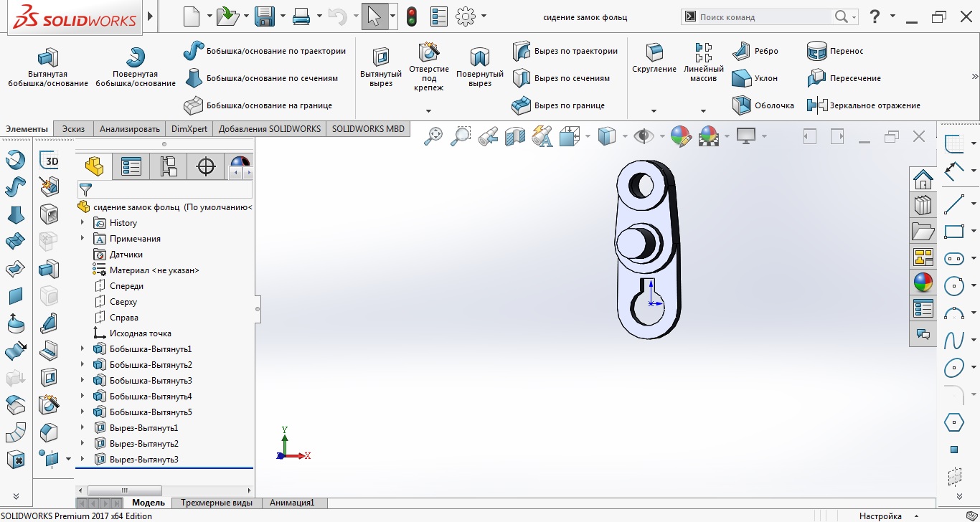Toggle the 3D sketch button
This screenshot has width=980, height=522.
50,161
